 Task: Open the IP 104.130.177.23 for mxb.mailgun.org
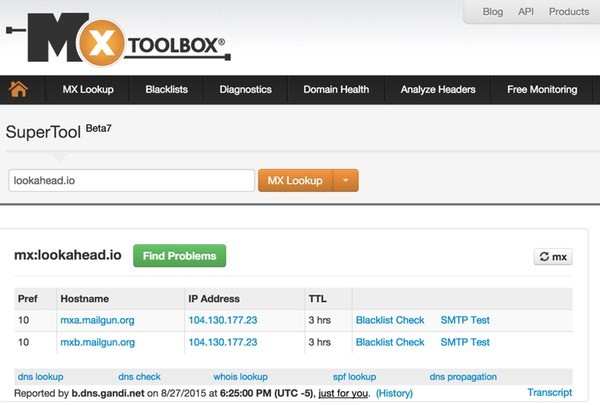pos(223,342)
